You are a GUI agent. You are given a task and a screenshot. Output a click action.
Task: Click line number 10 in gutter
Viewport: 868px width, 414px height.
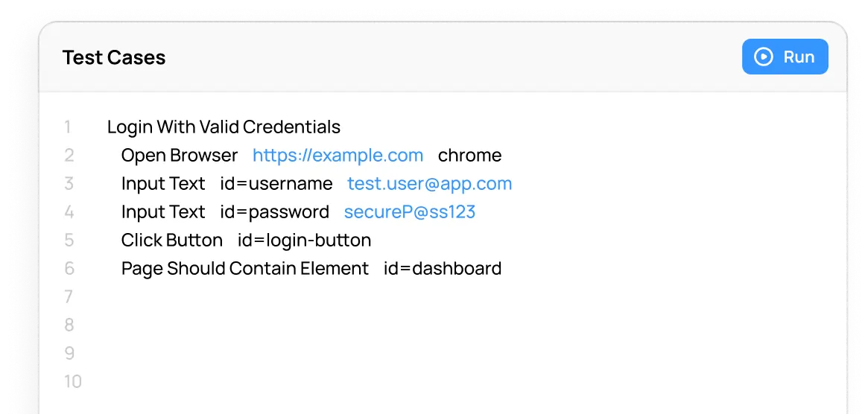[72, 382]
